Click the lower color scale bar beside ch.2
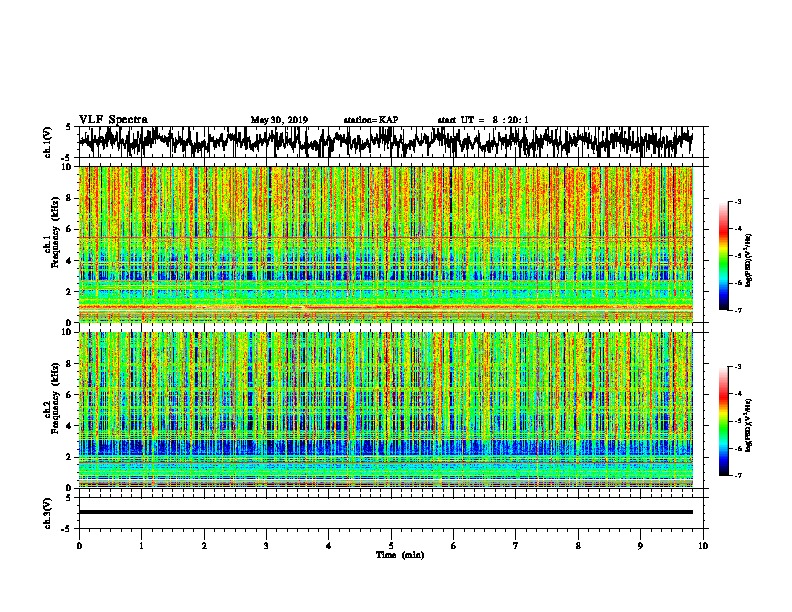 [x=724, y=421]
